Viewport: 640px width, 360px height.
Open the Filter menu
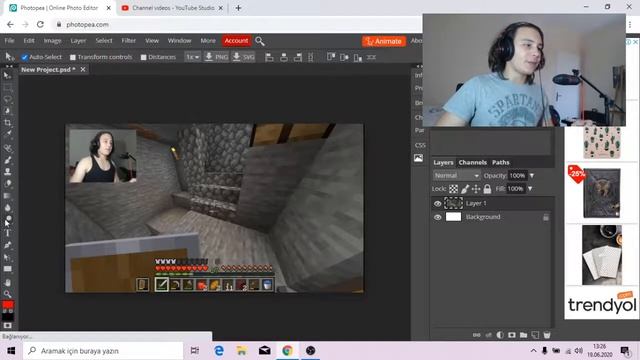[129, 41]
